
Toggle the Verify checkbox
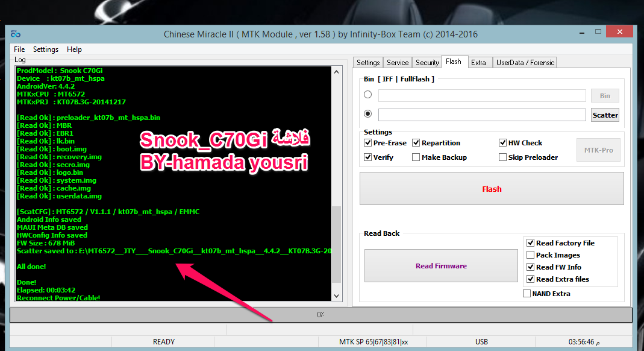coord(368,157)
